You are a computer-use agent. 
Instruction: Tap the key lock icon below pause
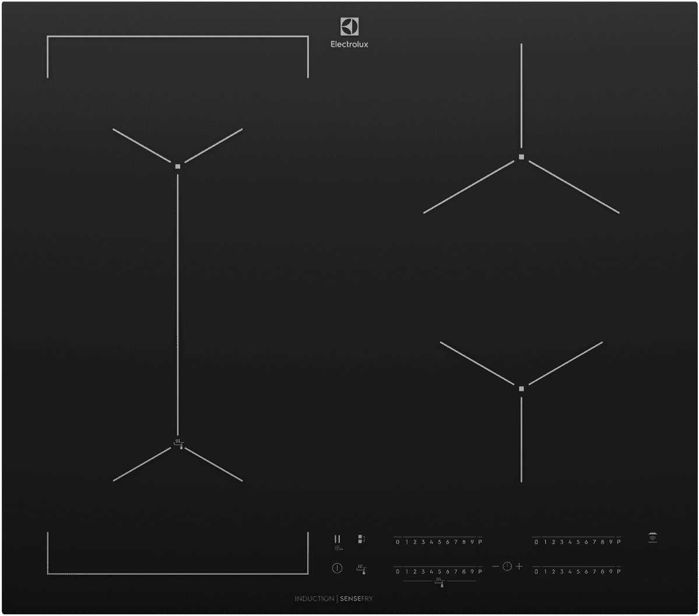[337, 548]
